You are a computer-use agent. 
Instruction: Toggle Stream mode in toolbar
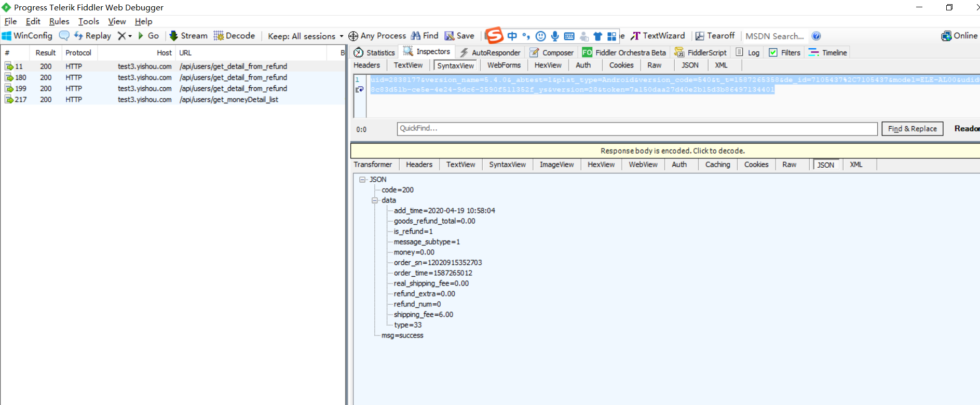pyautogui.click(x=188, y=36)
